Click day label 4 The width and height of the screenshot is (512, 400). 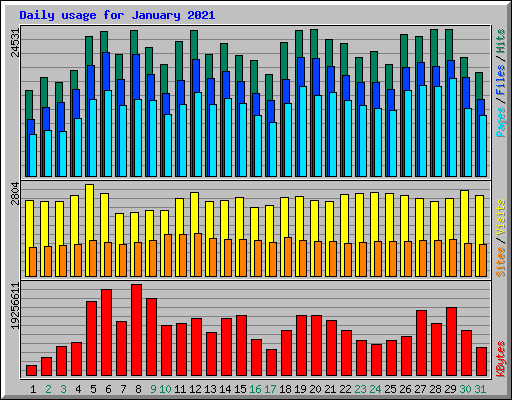click(x=78, y=389)
